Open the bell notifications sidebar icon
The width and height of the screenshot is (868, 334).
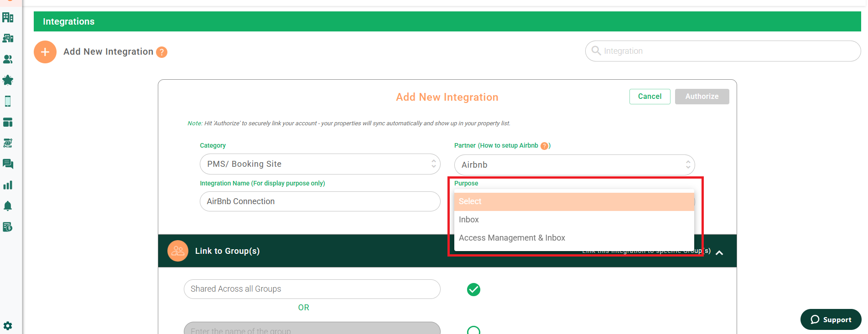pyautogui.click(x=8, y=206)
